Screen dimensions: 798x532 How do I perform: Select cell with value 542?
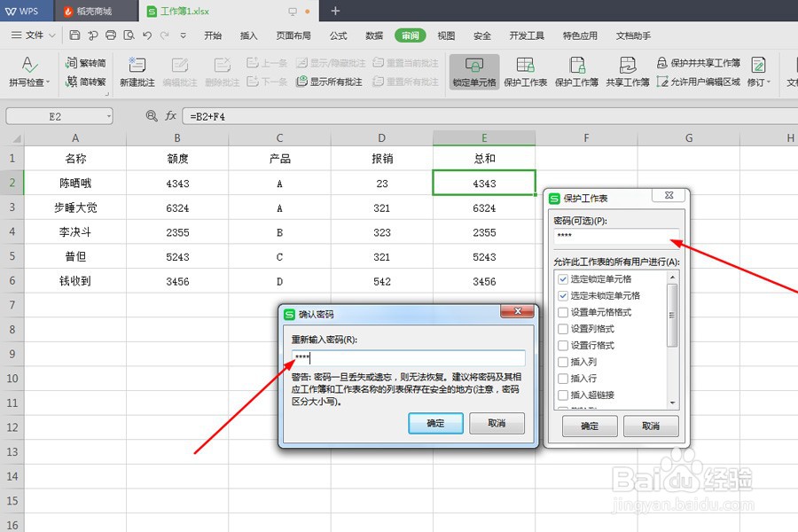[381, 282]
